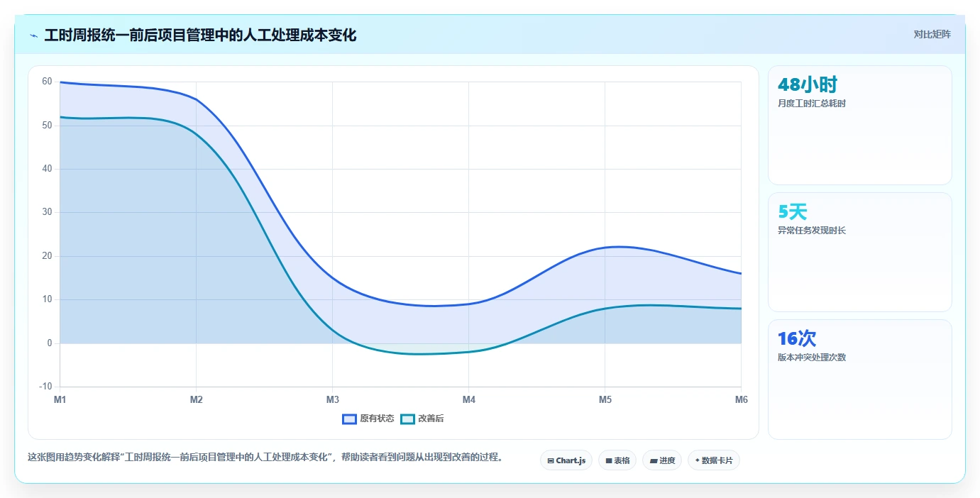Click the M2 axis label

[x=197, y=400]
